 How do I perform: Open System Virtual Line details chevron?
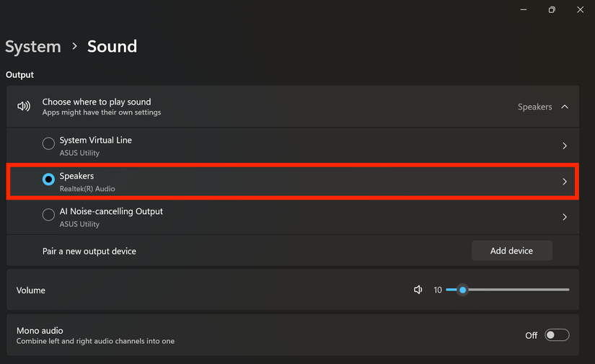[x=565, y=146]
